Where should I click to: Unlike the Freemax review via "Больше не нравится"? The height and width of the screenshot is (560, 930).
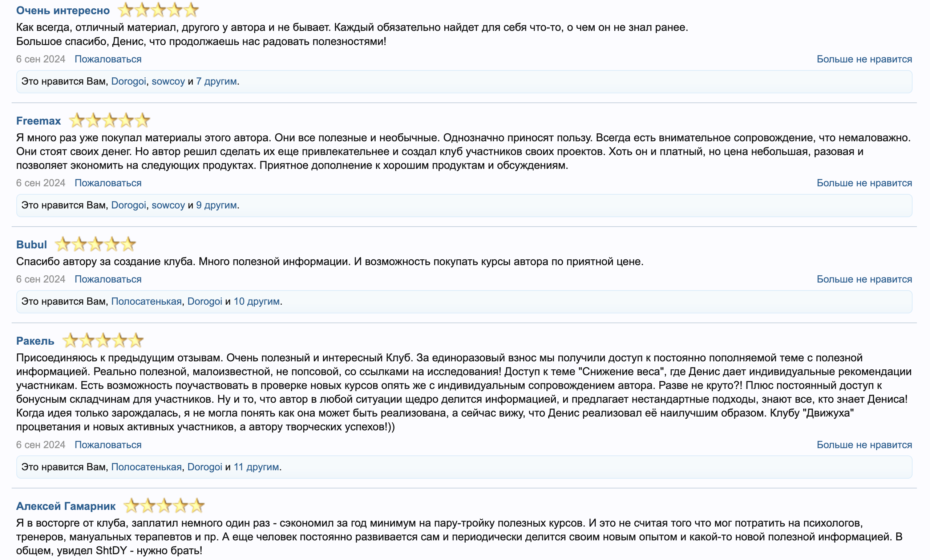pyautogui.click(x=864, y=183)
